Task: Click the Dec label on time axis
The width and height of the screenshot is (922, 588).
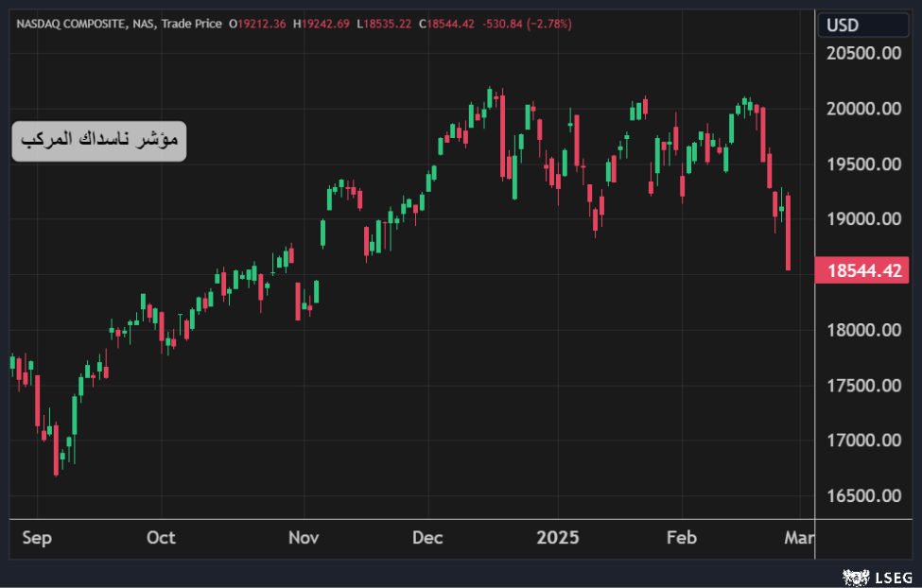Action: click(427, 538)
